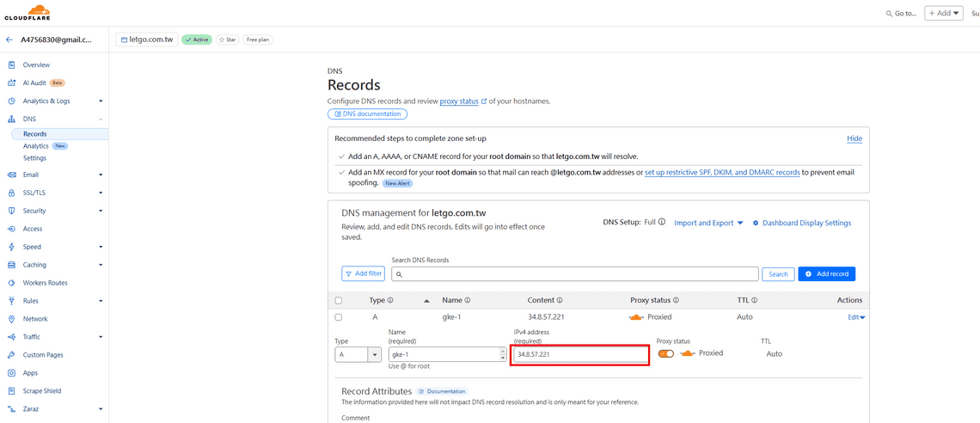Screen dimensions: 980x423
Task: Click the DNS Setup info icon
Action: tap(661, 222)
